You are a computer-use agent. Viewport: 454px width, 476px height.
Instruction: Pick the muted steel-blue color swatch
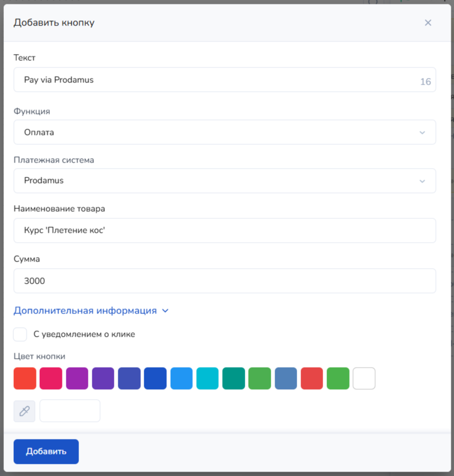point(286,379)
